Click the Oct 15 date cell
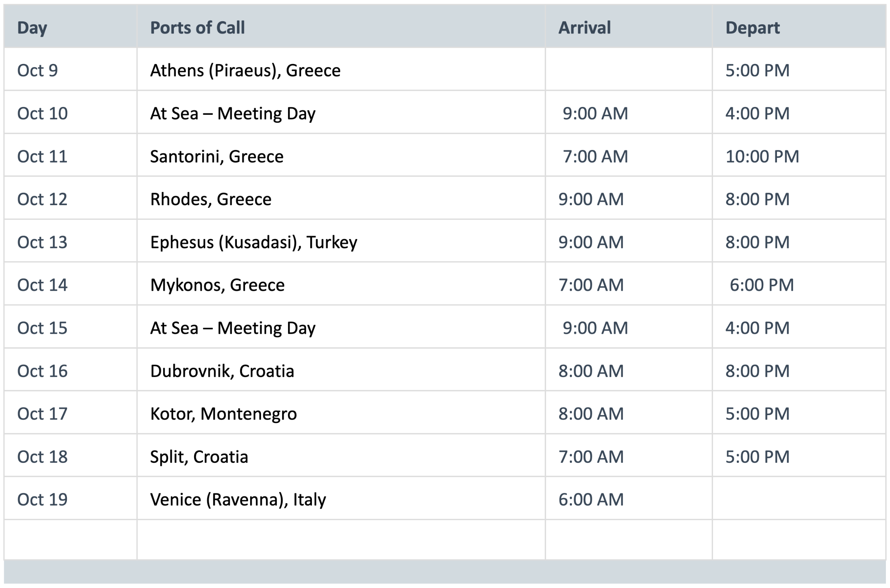Screen dimensions: 890x588 coord(42,328)
